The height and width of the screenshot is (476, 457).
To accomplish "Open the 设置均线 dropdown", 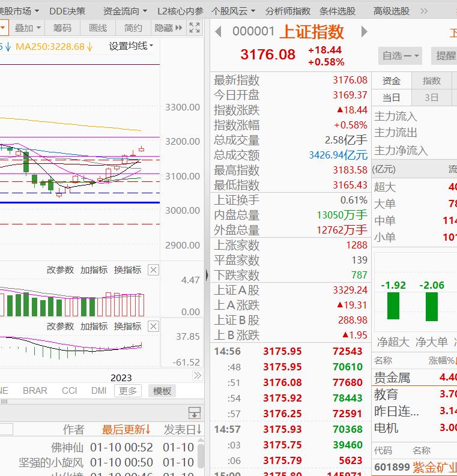I will pyautogui.click(x=131, y=46).
